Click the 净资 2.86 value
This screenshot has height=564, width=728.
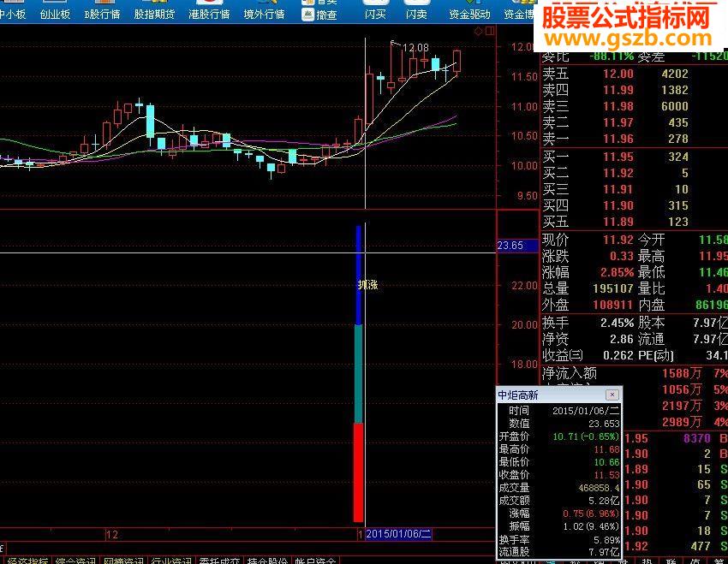coord(622,339)
